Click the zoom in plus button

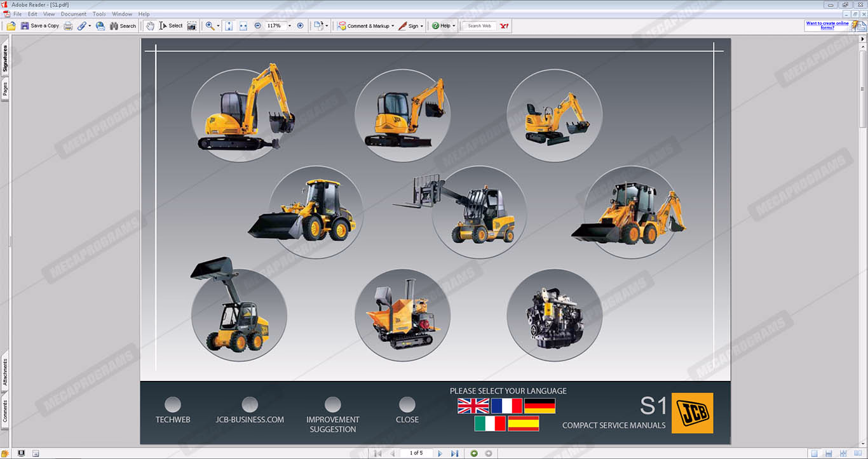pyautogui.click(x=301, y=26)
